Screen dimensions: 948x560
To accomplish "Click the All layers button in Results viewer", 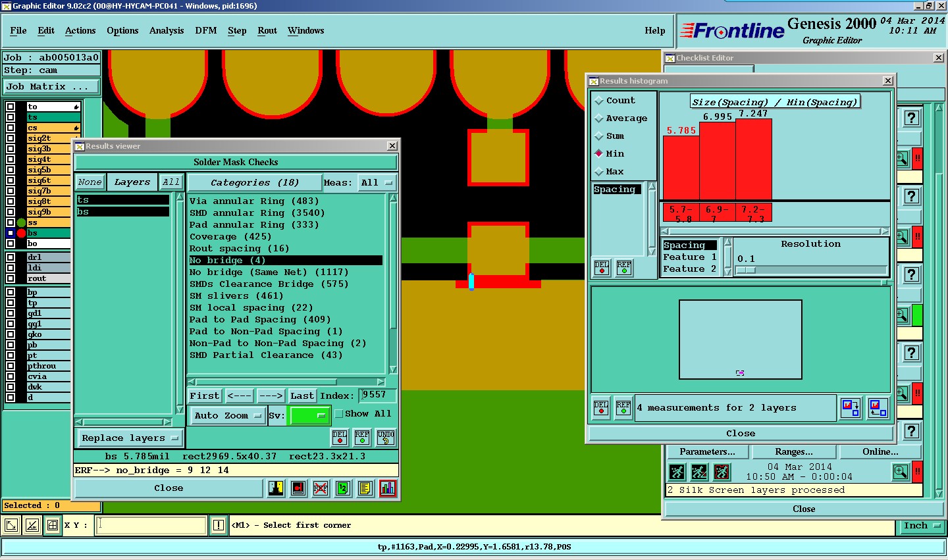I will [171, 182].
